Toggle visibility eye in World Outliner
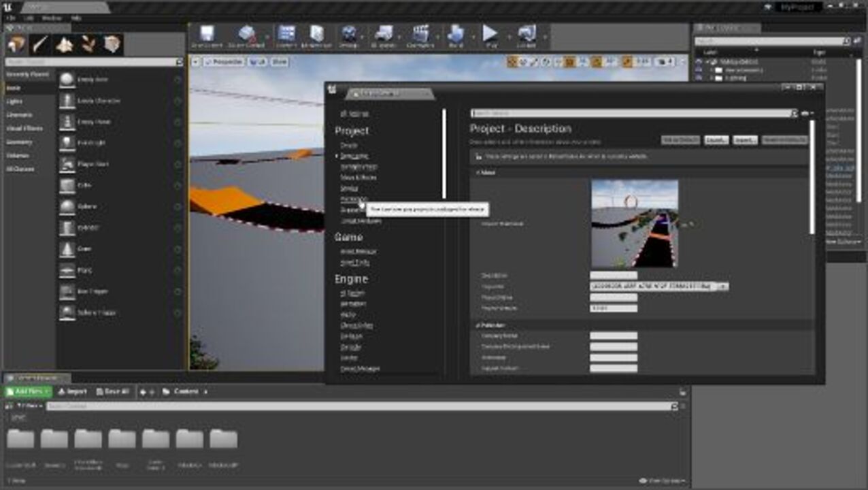The image size is (868, 490). point(699,61)
